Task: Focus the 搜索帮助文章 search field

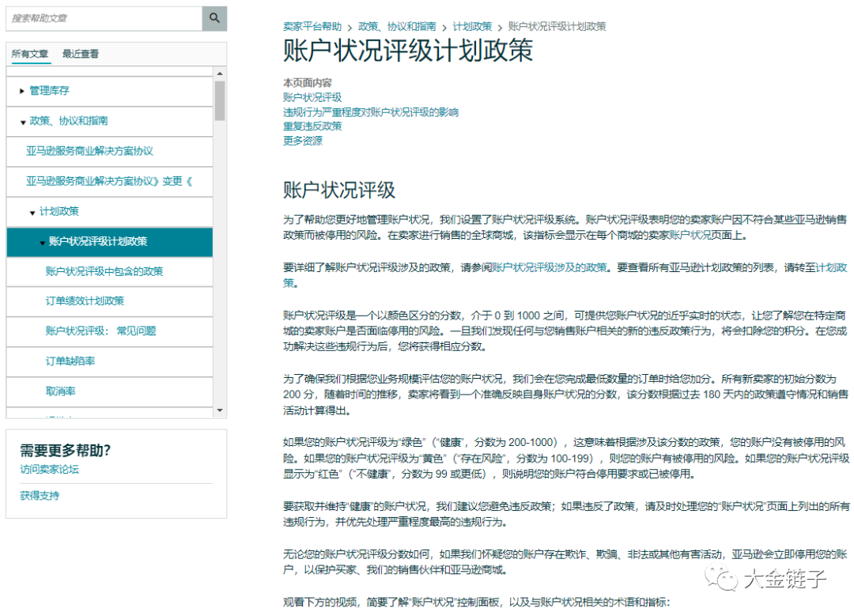Action: tap(104, 18)
